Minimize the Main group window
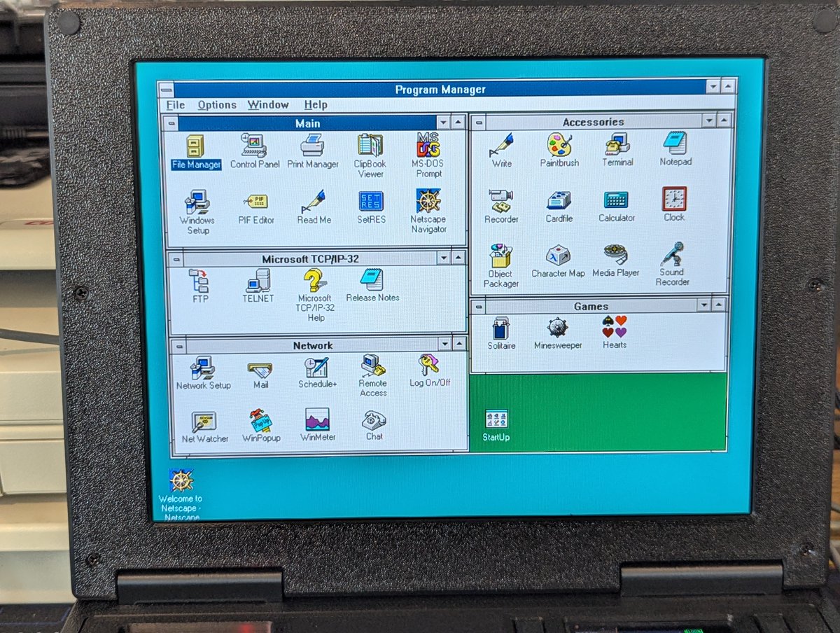Screen dimensions: 840x633 pos(444,122)
